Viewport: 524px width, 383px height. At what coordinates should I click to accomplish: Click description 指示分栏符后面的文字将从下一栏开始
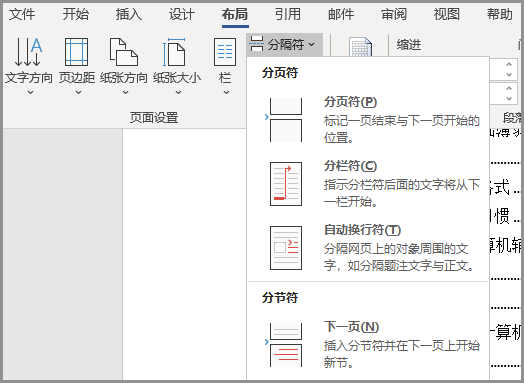pyautogui.click(x=402, y=193)
